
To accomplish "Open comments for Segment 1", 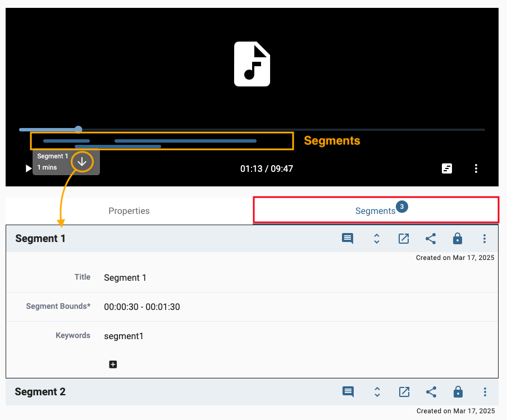I will point(347,239).
